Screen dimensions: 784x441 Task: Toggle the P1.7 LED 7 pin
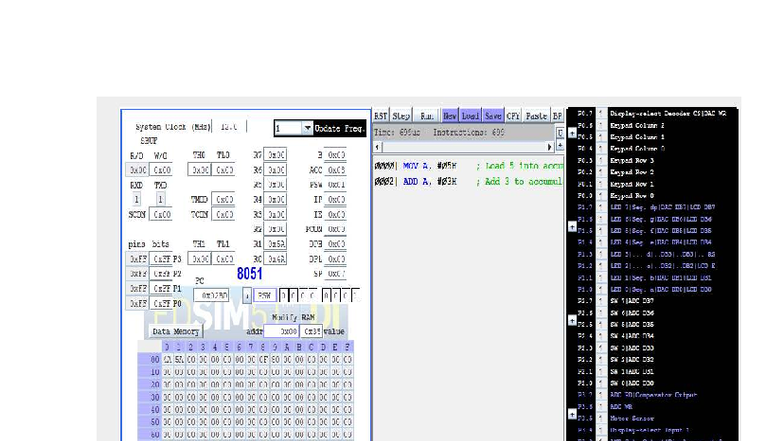[602, 207]
